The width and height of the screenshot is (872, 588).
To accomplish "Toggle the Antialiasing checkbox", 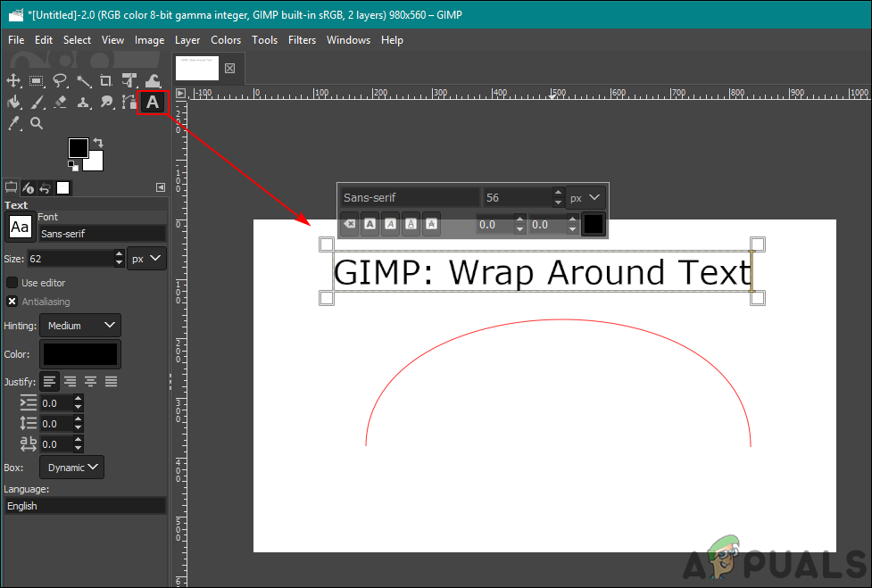I will click(12, 302).
